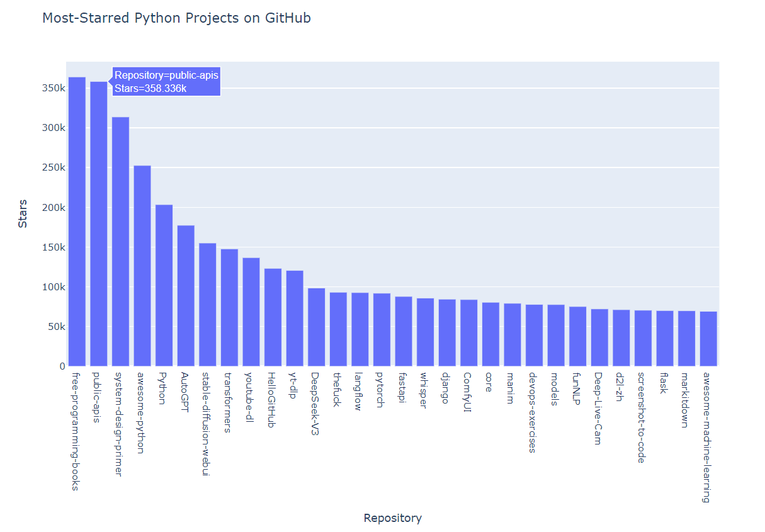765x532 pixels.
Task: Select the core repository bar
Action: click(491, 334)
